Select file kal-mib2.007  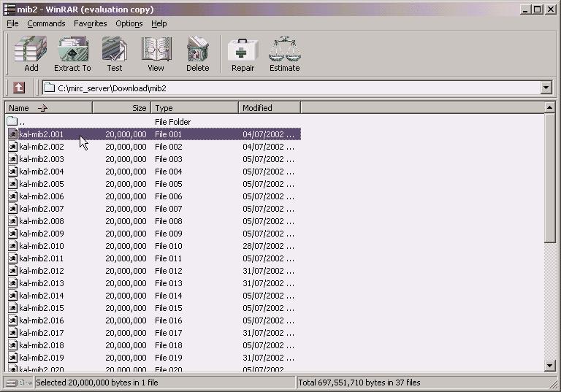pyautogui.click(x=42, y=209)
